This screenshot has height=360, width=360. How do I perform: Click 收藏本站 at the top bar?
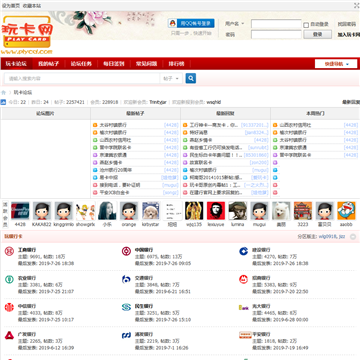32,6
